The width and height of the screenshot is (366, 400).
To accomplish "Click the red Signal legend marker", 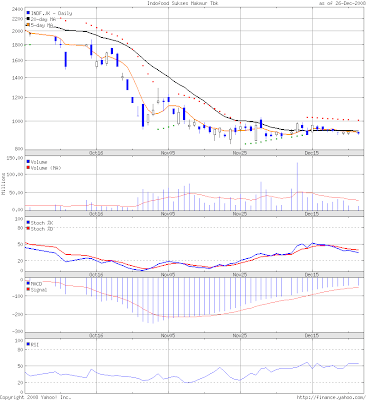I will pos(28,290).
